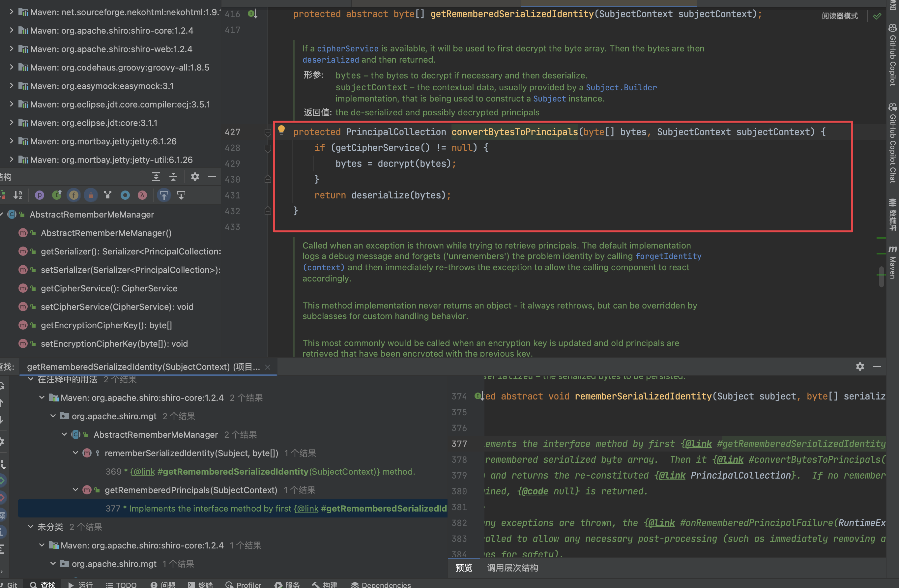Open Structure panel settings gear

(x=195, y=177)
